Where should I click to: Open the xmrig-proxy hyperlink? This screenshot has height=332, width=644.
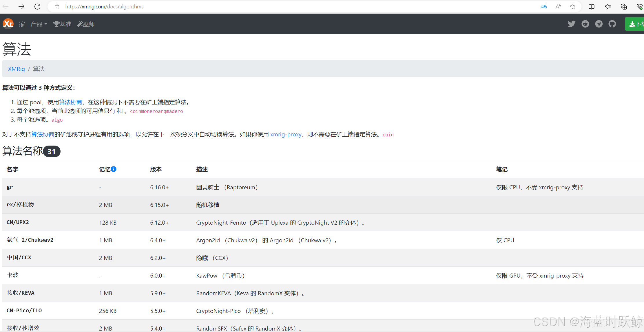[286, 134]
